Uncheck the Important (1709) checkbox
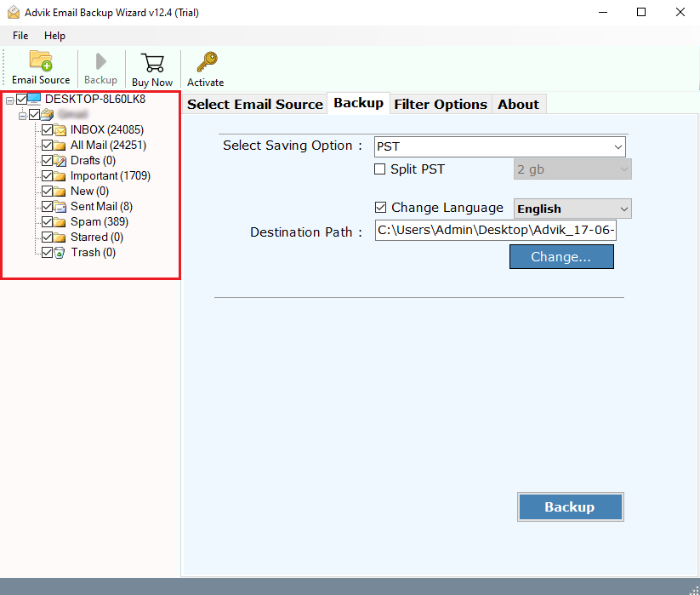 [x=48, y=176]
